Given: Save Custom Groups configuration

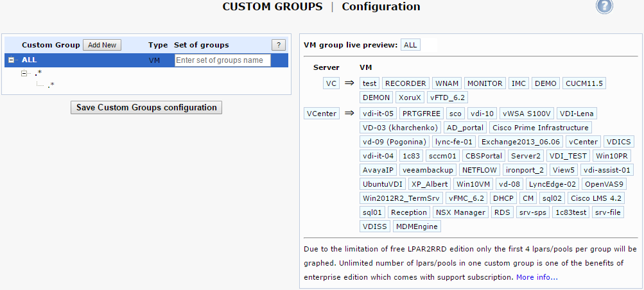Looking at the screenshot, I should point(146,107).
